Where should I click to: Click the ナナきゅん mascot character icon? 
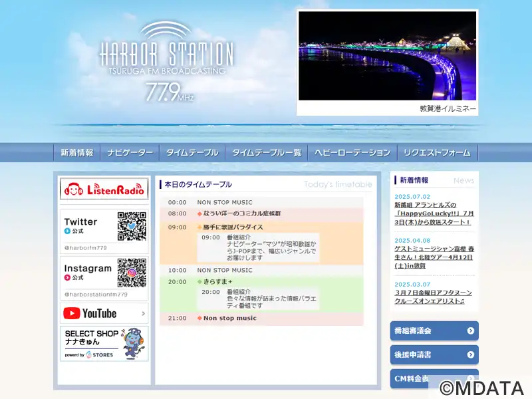pyautogui.click(x=134, y=343)
